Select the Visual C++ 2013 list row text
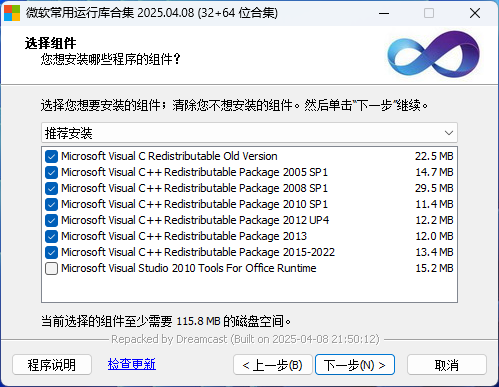The width and height of the screenshot is (499, 387). [184, 236]
